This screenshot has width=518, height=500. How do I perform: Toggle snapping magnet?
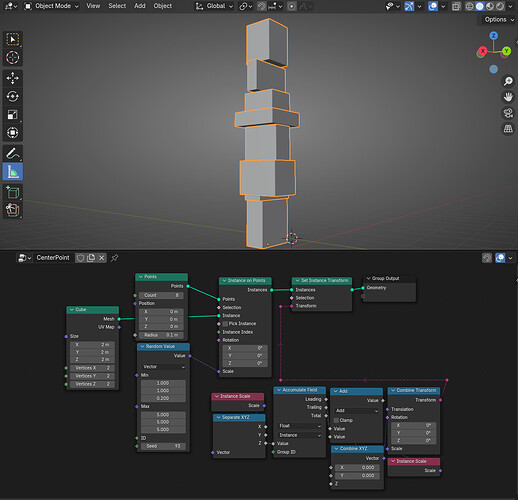pyautogui.click(x=262, y=6)
